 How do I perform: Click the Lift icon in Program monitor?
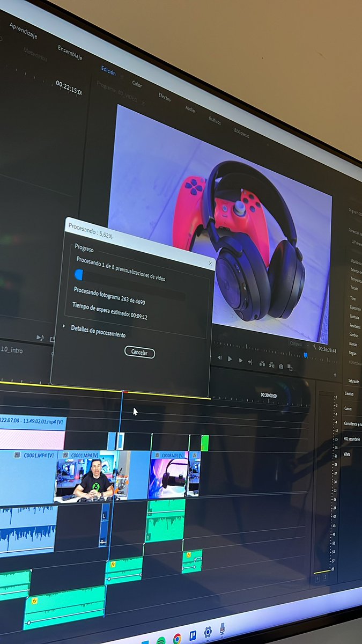[262, 363]
